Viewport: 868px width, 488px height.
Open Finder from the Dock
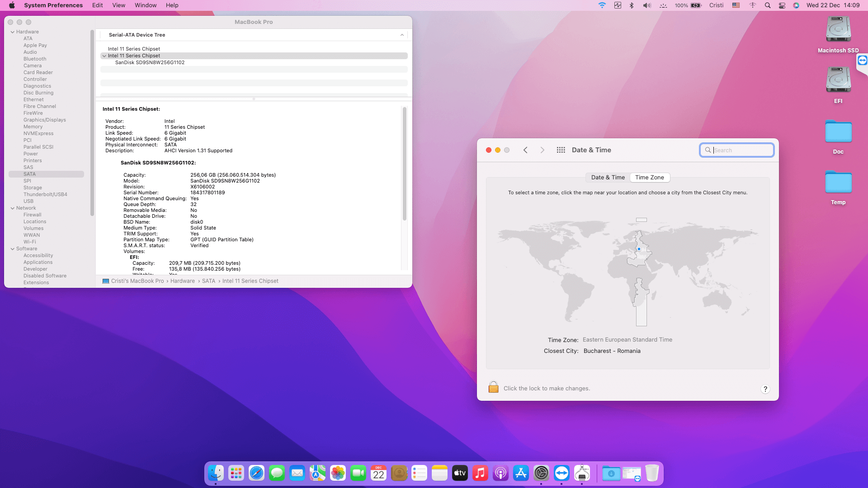point(216,473)
